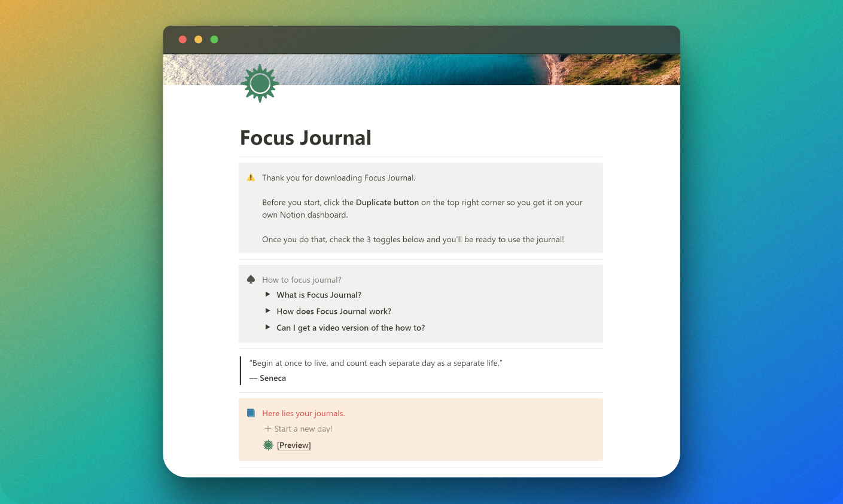Click Thank you for downloading Focus Journal line

(x=339, y=178)
